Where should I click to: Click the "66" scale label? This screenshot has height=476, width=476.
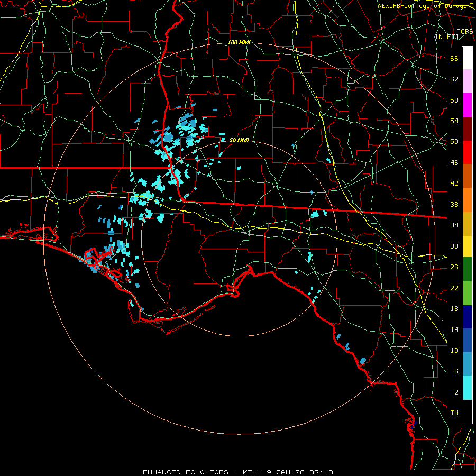tap(454, 58)
